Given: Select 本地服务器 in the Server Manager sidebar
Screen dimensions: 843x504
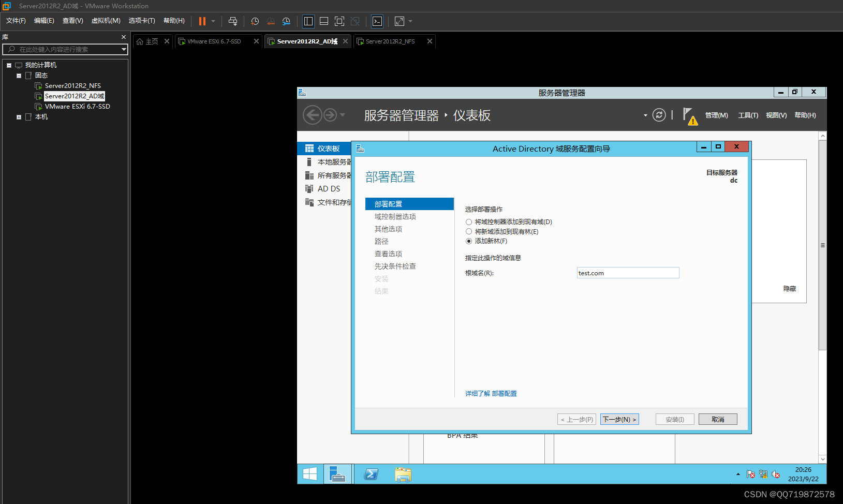Looking at the screenshot, I should (324, 162).
